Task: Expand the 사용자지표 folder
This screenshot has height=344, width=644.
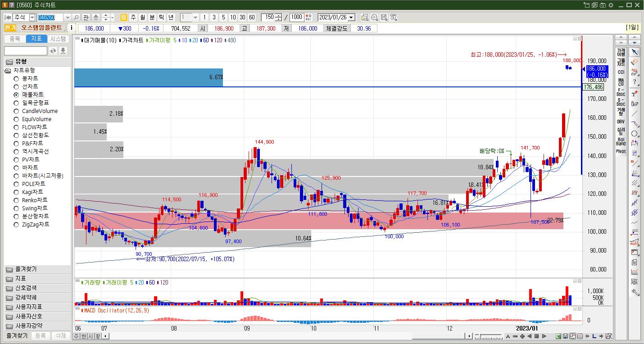Action: click(37, 307)
